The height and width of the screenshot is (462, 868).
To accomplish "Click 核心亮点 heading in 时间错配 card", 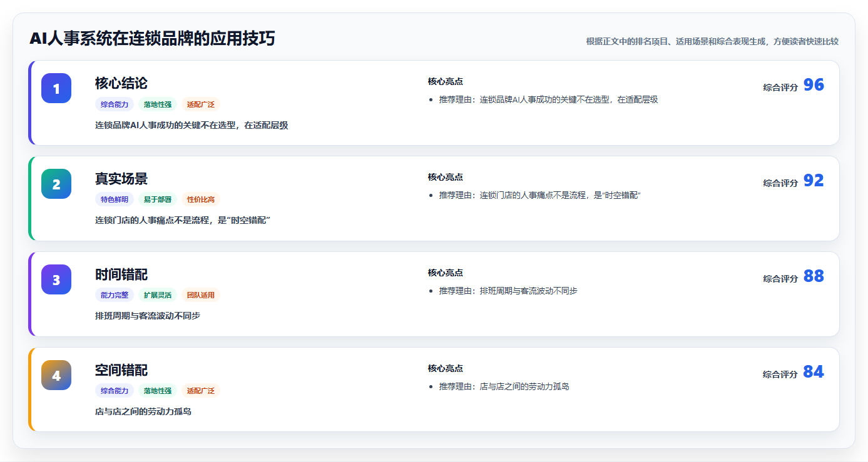I will tap(446, 273).
